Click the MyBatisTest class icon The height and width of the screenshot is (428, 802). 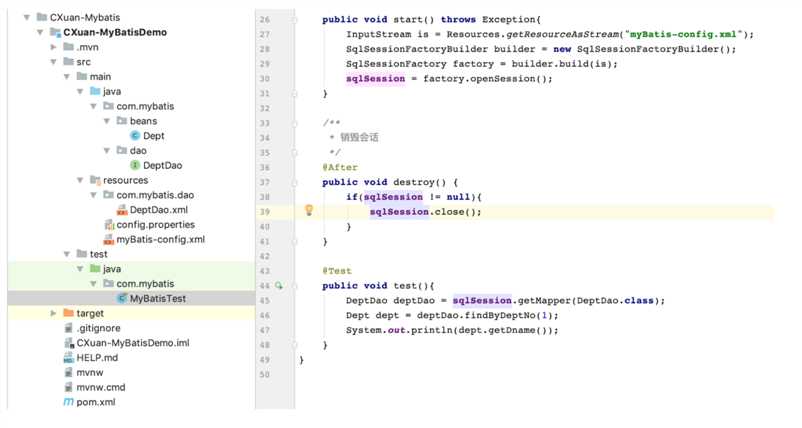(122, 299)
